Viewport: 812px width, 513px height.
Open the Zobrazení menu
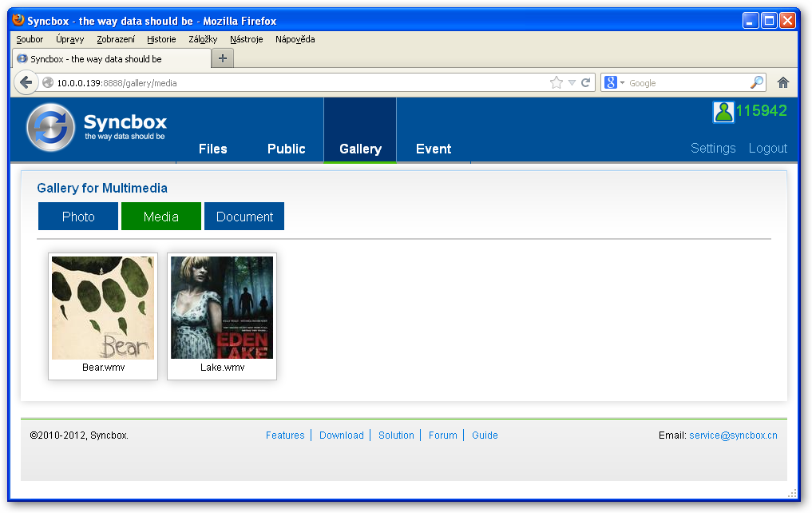[116, 39]
